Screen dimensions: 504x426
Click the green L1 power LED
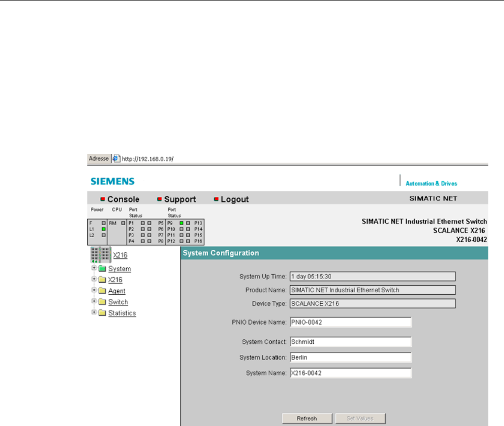pos(104,229)
